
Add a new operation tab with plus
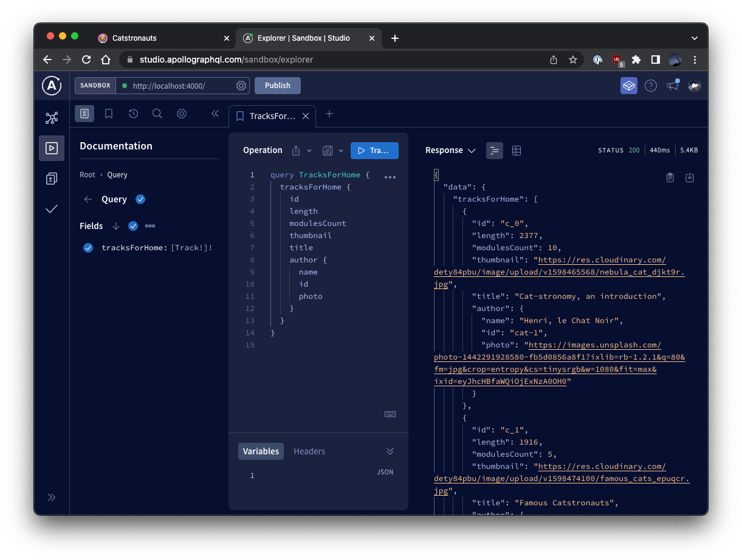tap(329, 114)
